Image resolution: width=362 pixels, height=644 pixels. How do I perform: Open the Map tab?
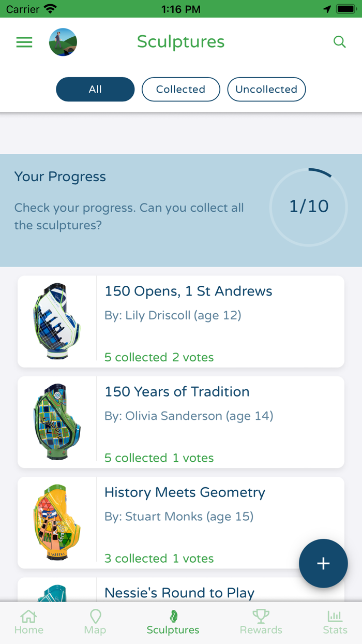pyautogui.click(x=95, y=622)
